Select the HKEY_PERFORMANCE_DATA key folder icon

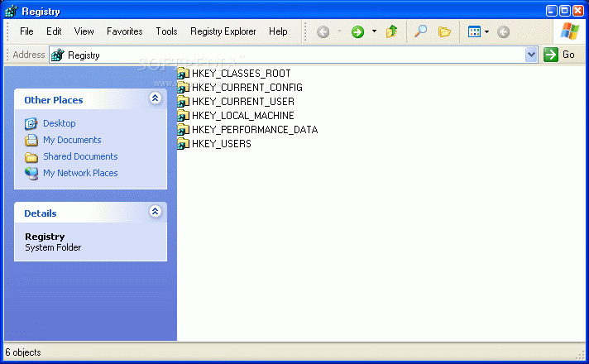(x=184, y=130)
